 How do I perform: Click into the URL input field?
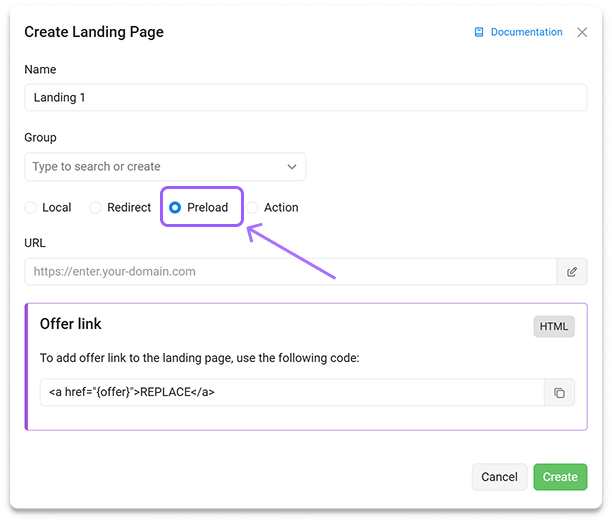pos(290,271)
